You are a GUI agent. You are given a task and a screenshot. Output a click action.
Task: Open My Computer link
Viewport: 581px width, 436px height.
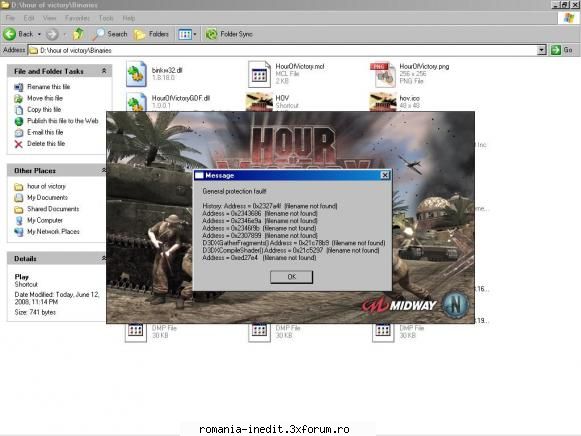coord(45,220)
